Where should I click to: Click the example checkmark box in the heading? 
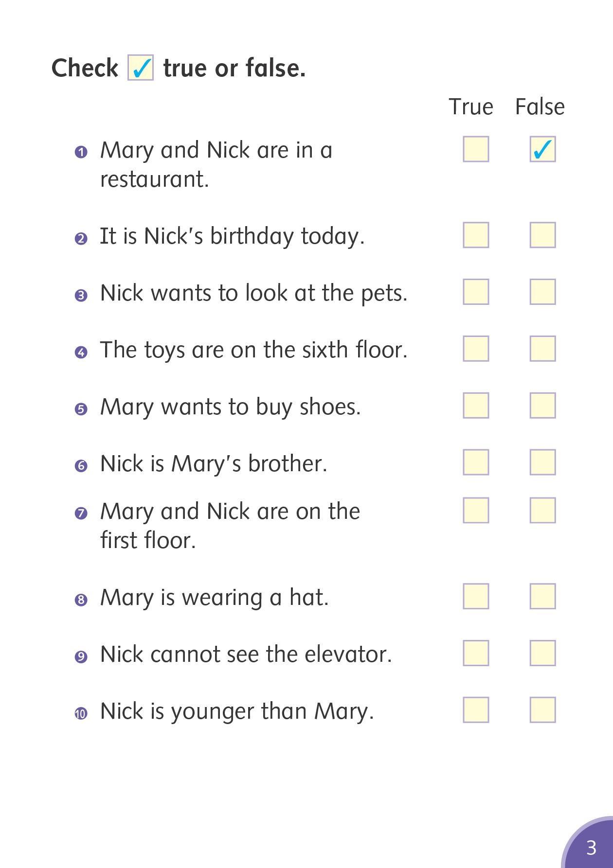pyautogui.click(x=141, y=68)
